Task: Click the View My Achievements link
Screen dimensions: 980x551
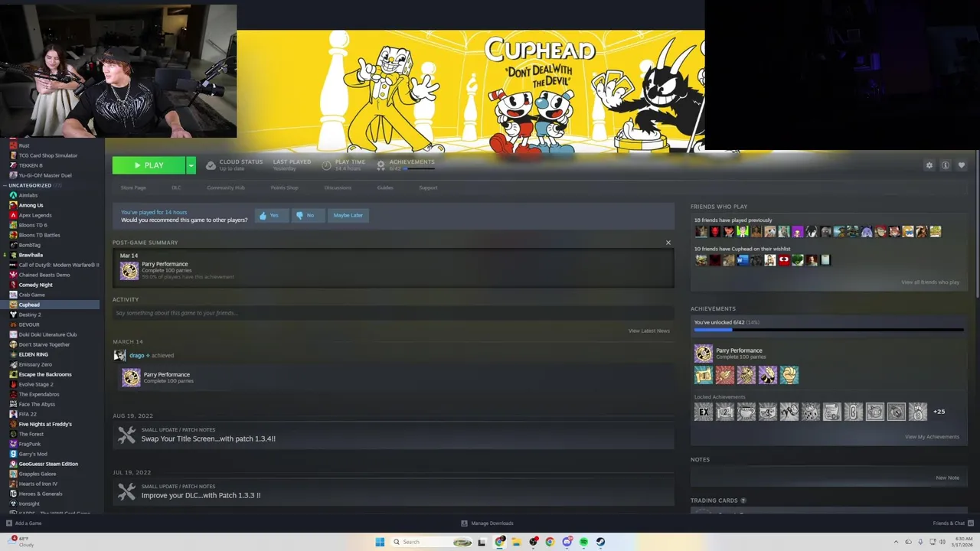Action: pos(932,437)
